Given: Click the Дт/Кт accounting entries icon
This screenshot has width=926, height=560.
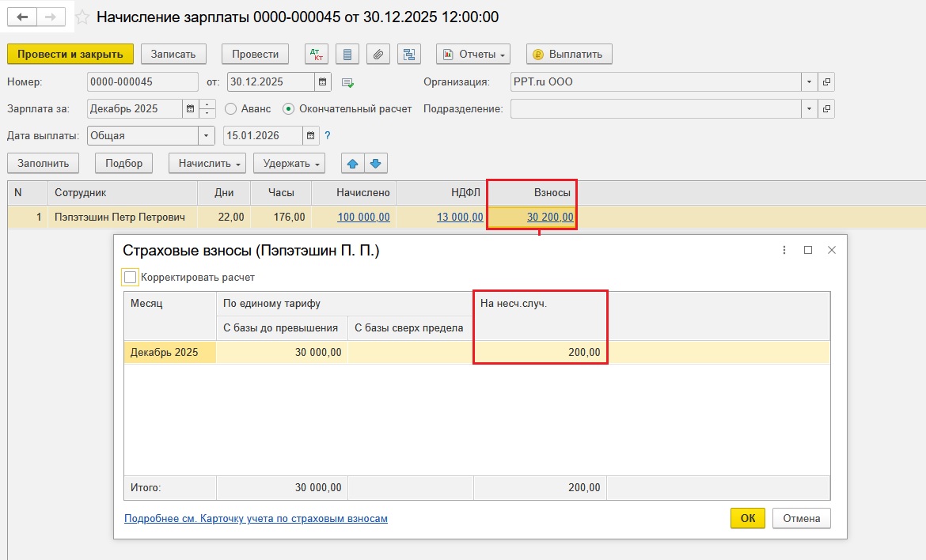Looking at the screenshot, I should click(x=317, y=54).
